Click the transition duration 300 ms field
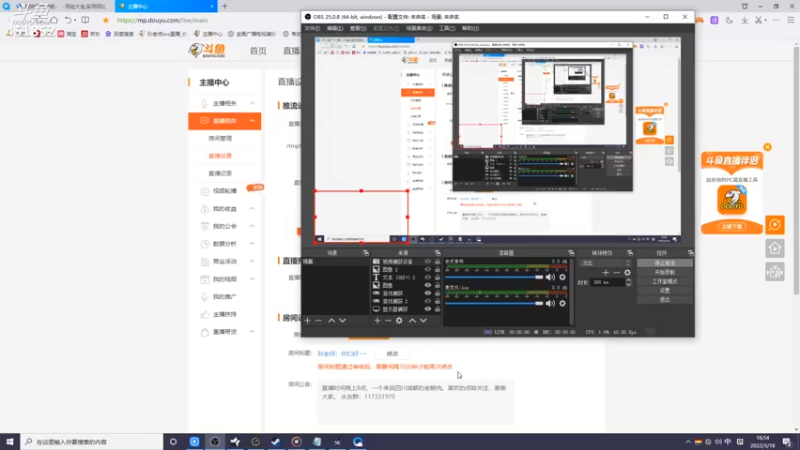This screenshot has height=450, width=800. point(608,282)
